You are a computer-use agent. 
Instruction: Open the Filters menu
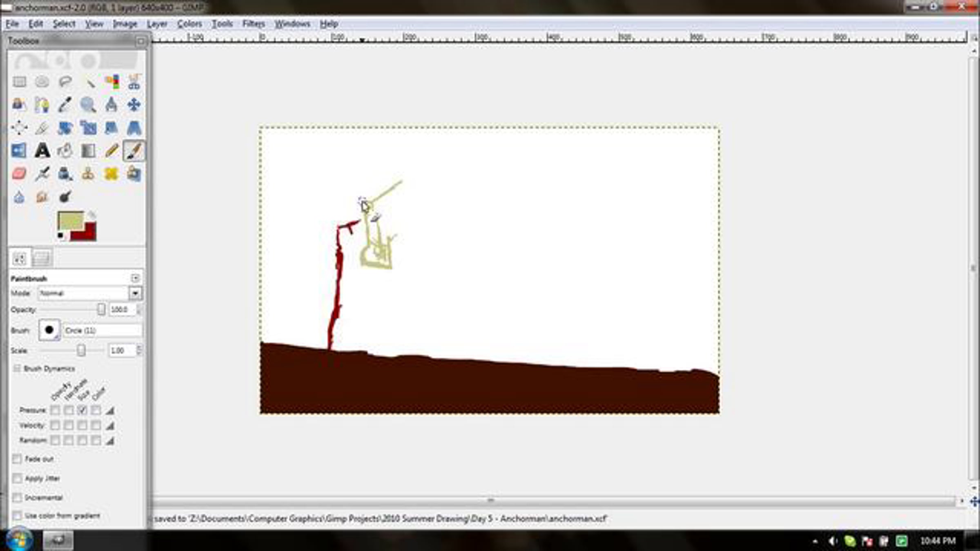pyautogui.click(x=253, y=24)
